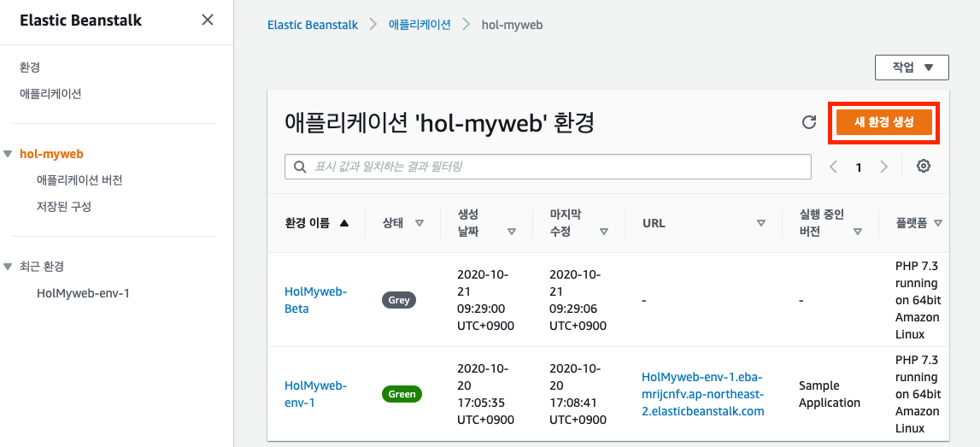Open 환경 in the sidebar
Screen dimensions: 980x447
click(x=30, y=68)
